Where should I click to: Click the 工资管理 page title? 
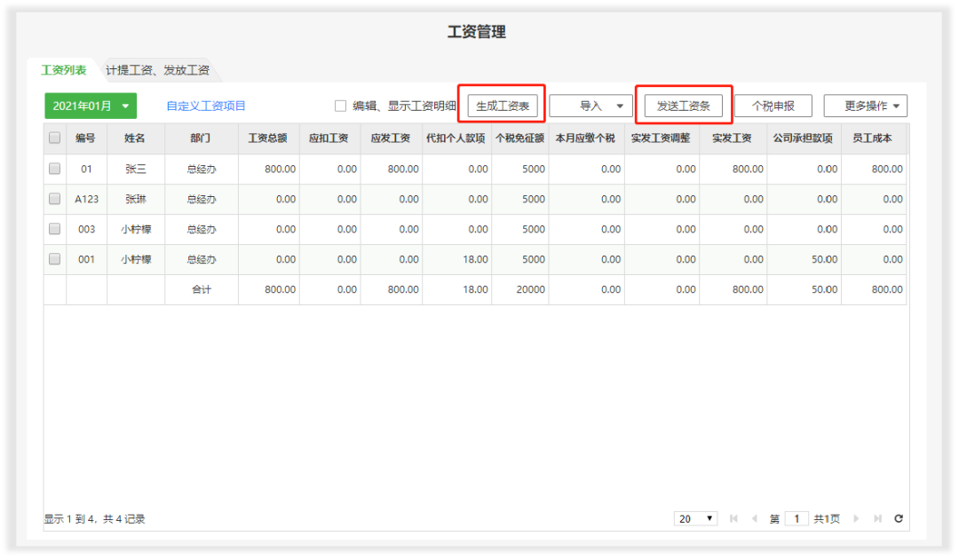pos(477,32)
